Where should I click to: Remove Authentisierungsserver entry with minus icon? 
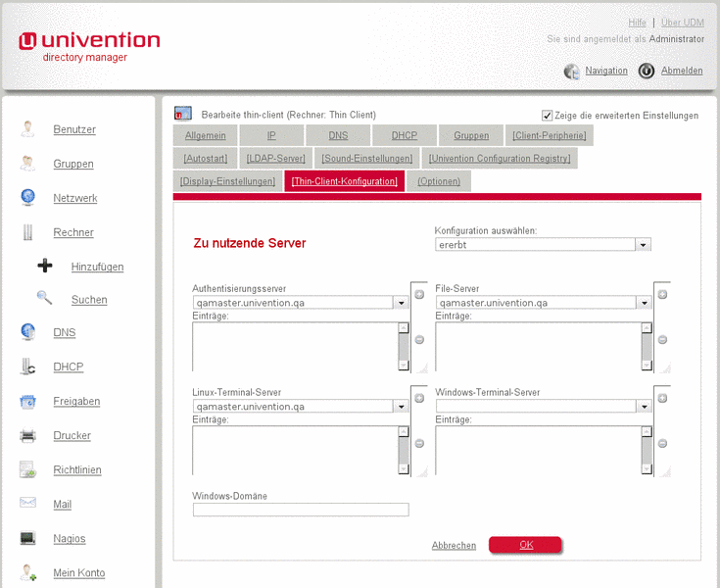[x=419, y=340]
